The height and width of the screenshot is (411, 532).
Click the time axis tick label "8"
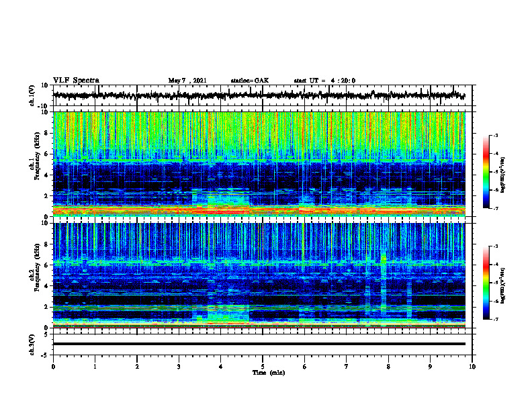click(x=388, y=367)
